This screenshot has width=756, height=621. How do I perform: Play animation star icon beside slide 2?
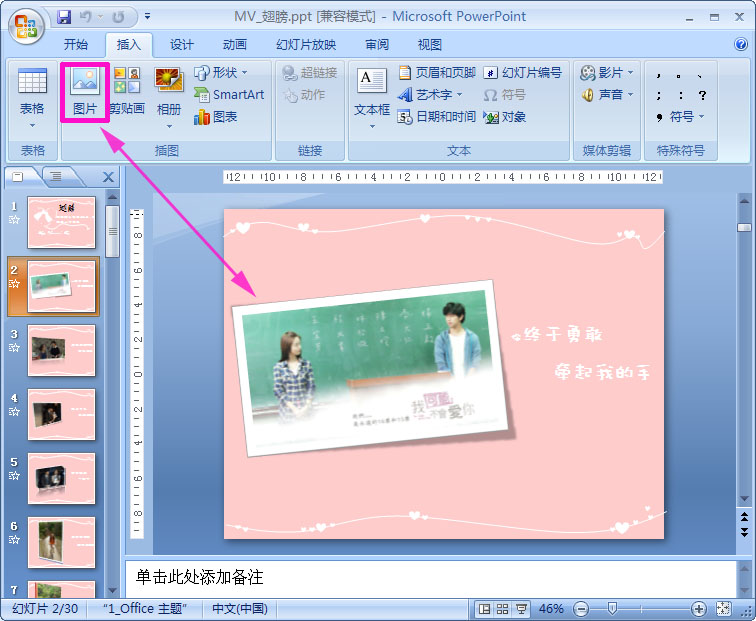pyautogui.click(x=14, y=284)
